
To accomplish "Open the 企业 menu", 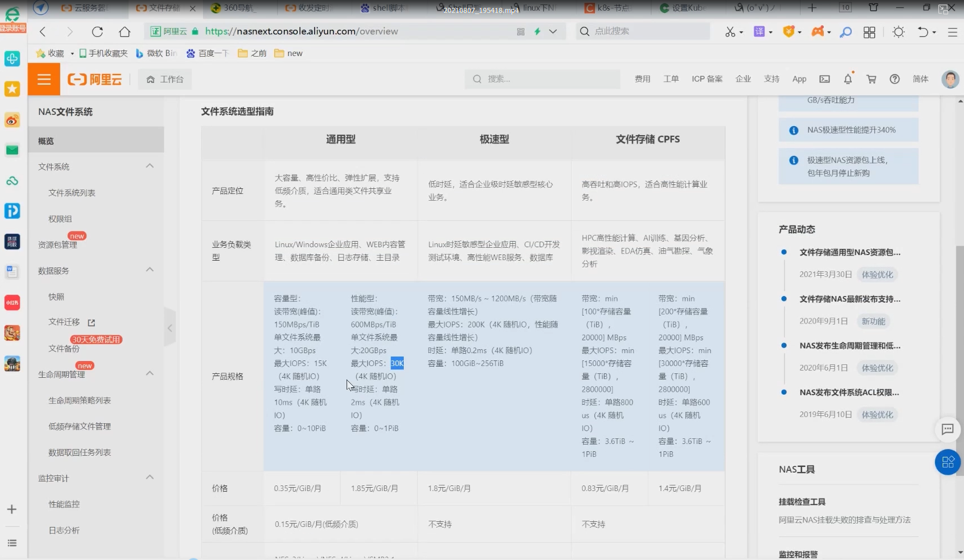I will tap(743, 79).
